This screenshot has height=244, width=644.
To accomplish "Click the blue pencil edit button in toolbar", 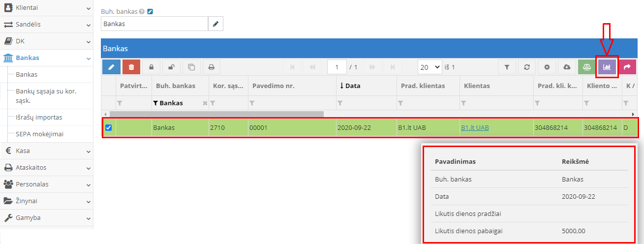I will 111,67.
